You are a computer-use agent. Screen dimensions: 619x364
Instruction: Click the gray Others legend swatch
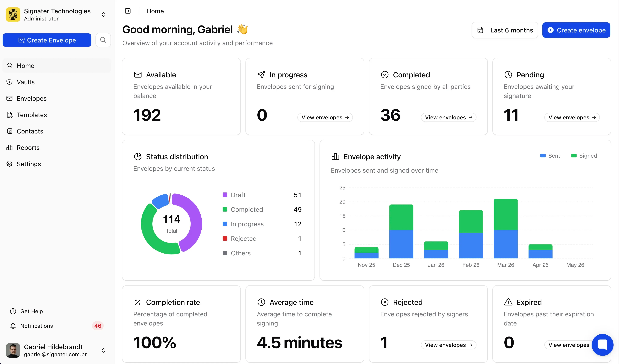pyautogui.click(x=225, y=253)
